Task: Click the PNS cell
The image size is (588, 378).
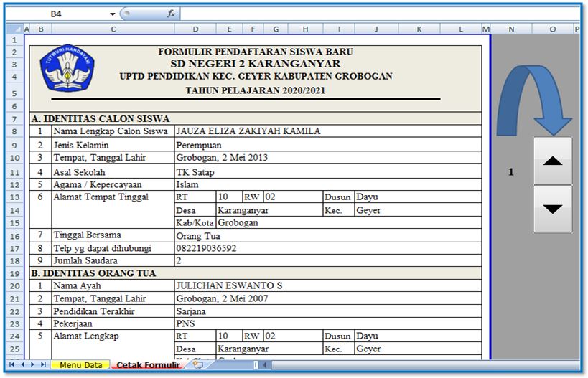Action: click(x=328, y=323)
